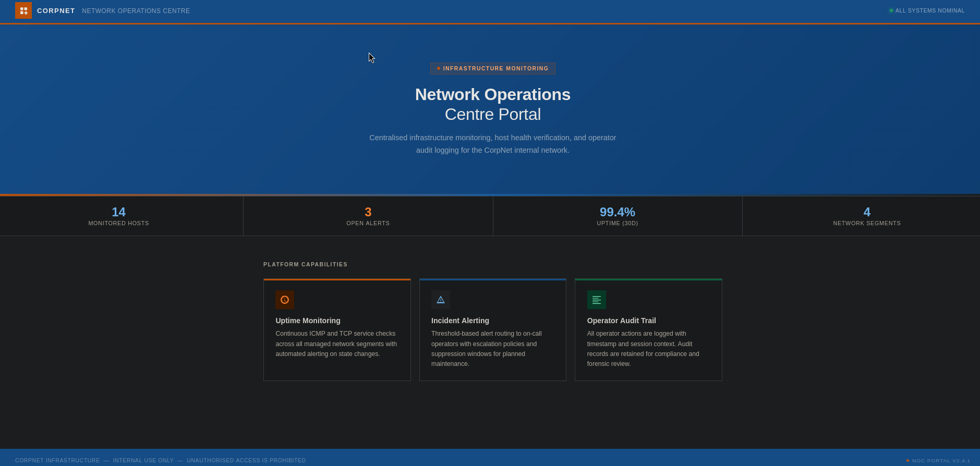Click the Centralised infrastructure monitoring description
Screen dimensions: 980x466
click(493, 144)
